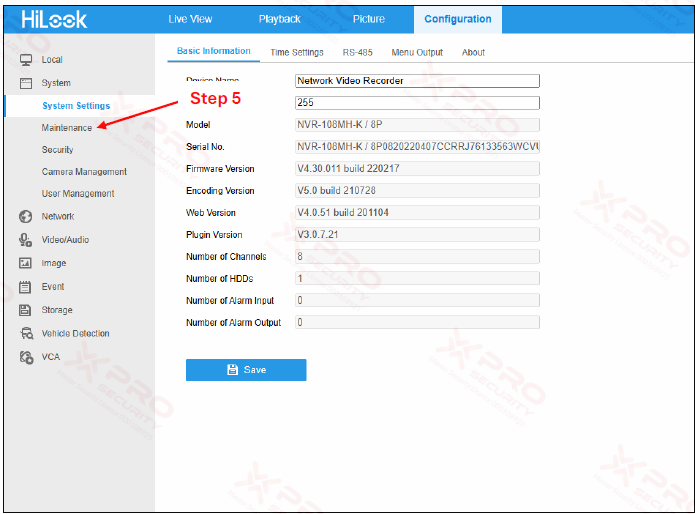Click the System icon in sidebar
The height and width of the screenshot is (514, 695).
(26, 83)
